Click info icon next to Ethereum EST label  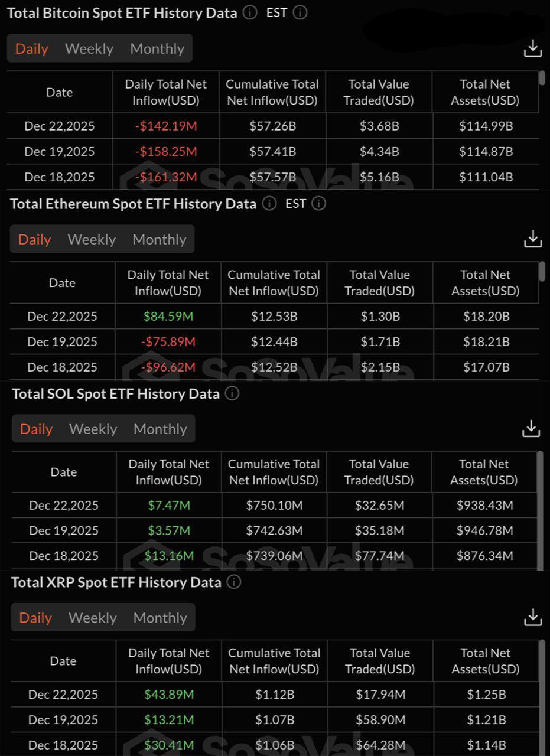pyautogui.click(x=318, y=204)
